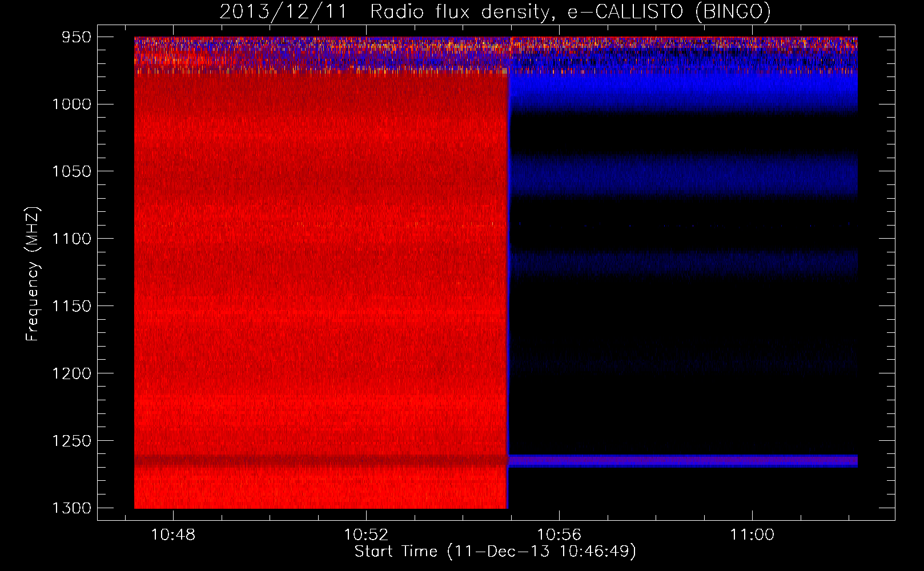Screen dimensions: 924x571
Task: Click the 10:48 time tick label
Action: click(x=172, y=534)
